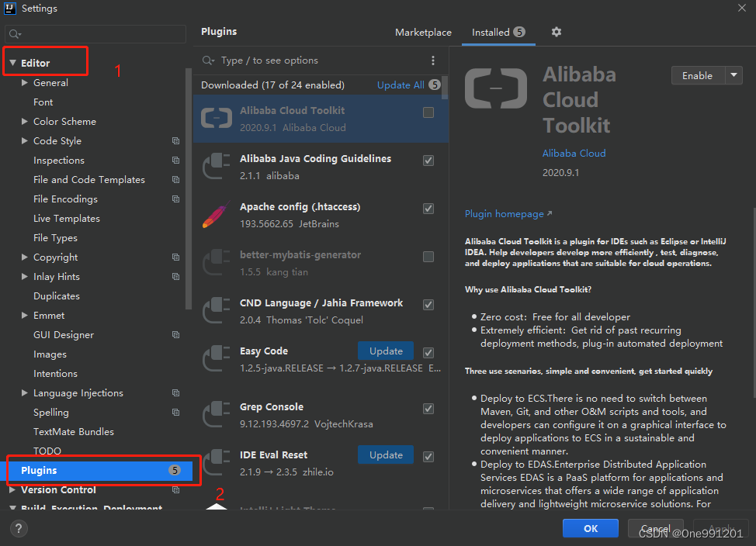This screenshot has width=756, height=546.
Task: Click the settings tree vertical scrollbar
Action: click(x=189, y=188)
